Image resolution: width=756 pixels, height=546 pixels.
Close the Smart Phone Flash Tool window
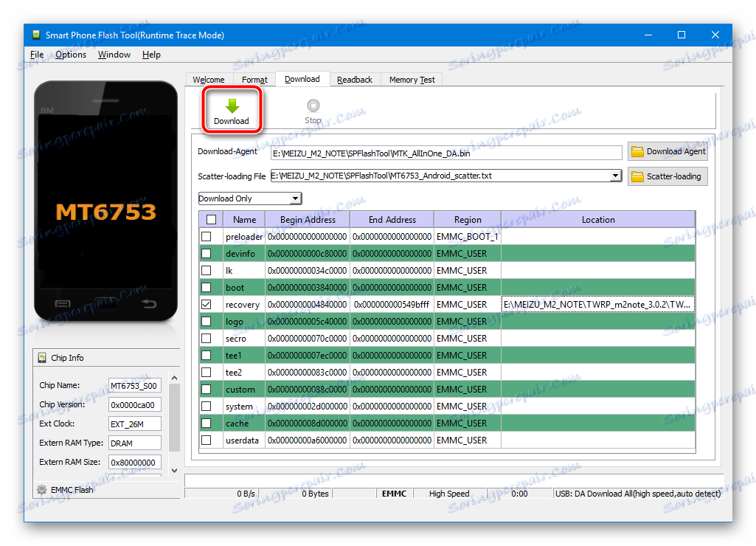[x=715, y=35]
